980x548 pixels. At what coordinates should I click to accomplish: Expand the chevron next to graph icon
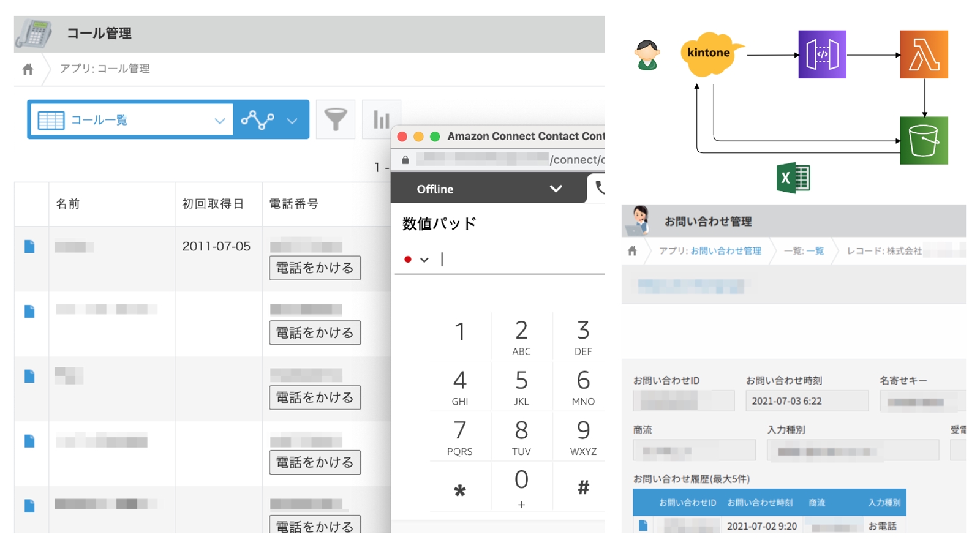292,121
